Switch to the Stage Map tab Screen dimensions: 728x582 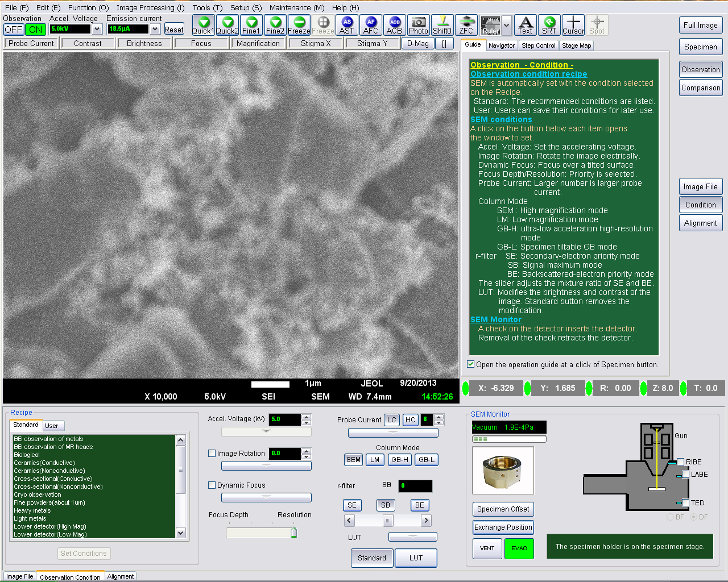[x=576, y=45]
